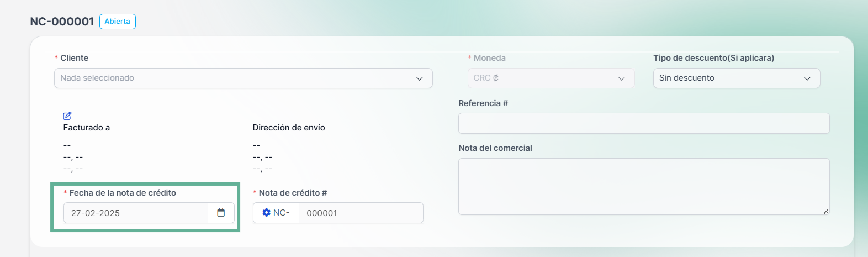Click the gear icon beside NC- prefix

(x=267, y=213)
